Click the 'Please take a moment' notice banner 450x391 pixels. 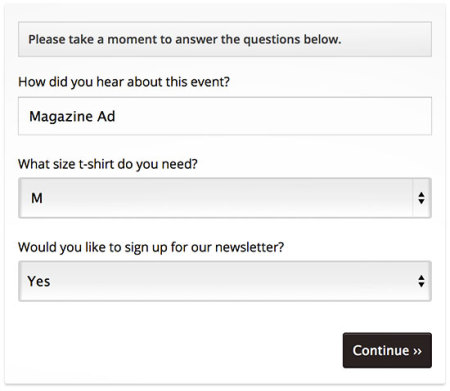click(225, 39)
